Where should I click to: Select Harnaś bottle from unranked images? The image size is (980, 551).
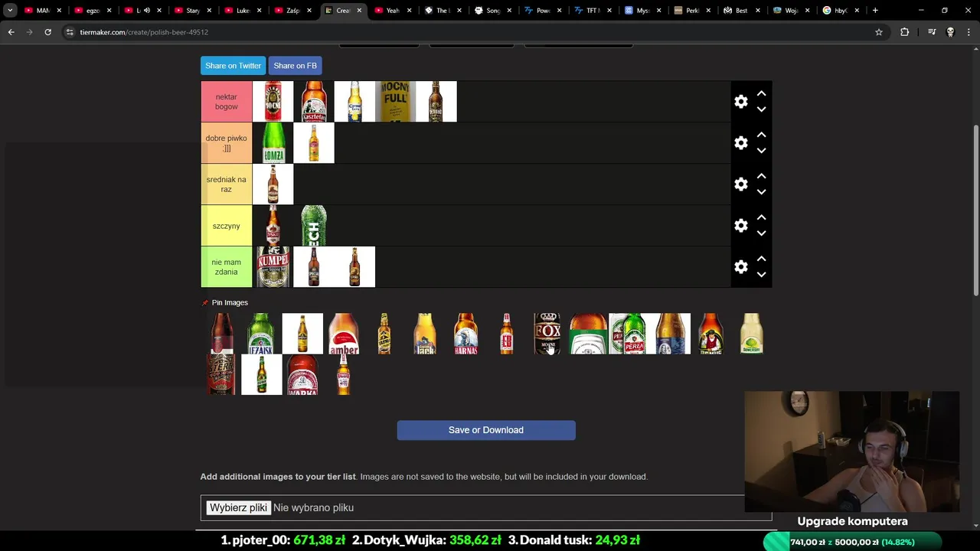click(465, 334)
